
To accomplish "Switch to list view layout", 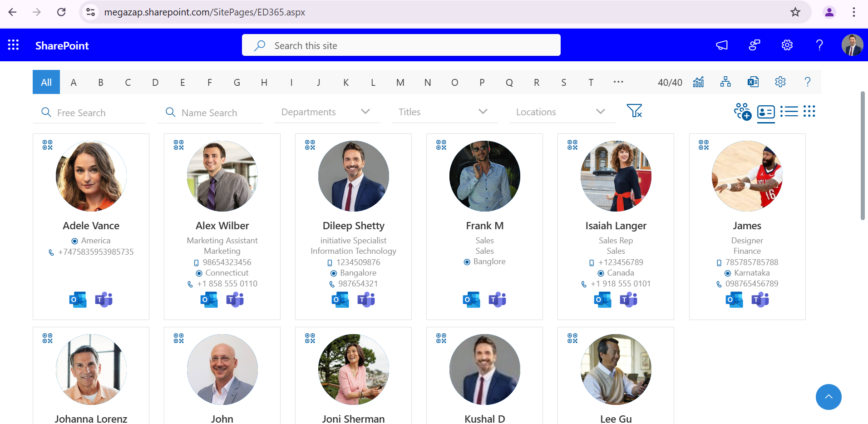I will [x=789, y=112].
